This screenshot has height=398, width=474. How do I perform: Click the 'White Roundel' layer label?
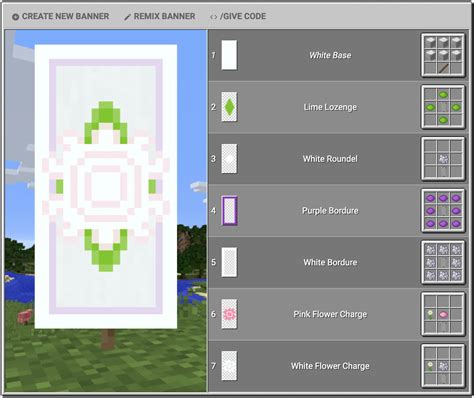point(330,159)
